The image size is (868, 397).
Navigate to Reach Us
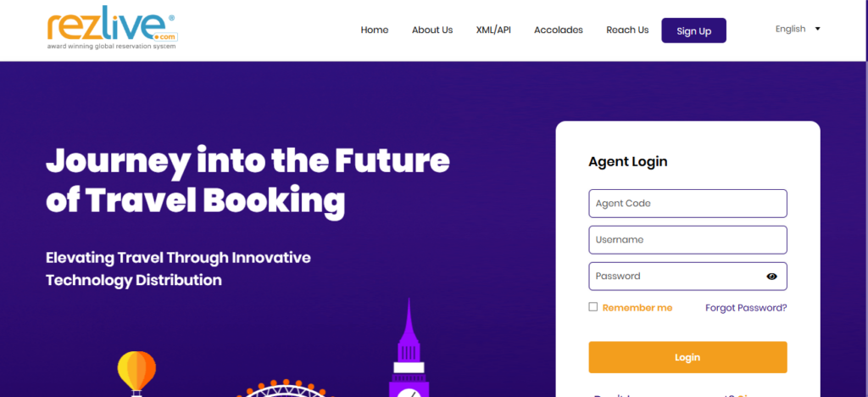pos(627,31)
